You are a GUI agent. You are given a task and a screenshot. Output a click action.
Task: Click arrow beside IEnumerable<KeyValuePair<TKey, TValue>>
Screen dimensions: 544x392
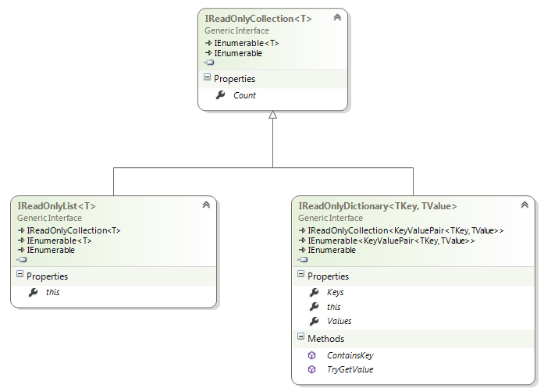302,241
